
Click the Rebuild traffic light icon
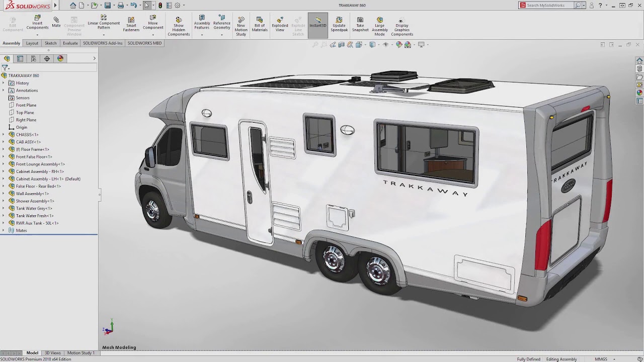(x=160, y=6)
